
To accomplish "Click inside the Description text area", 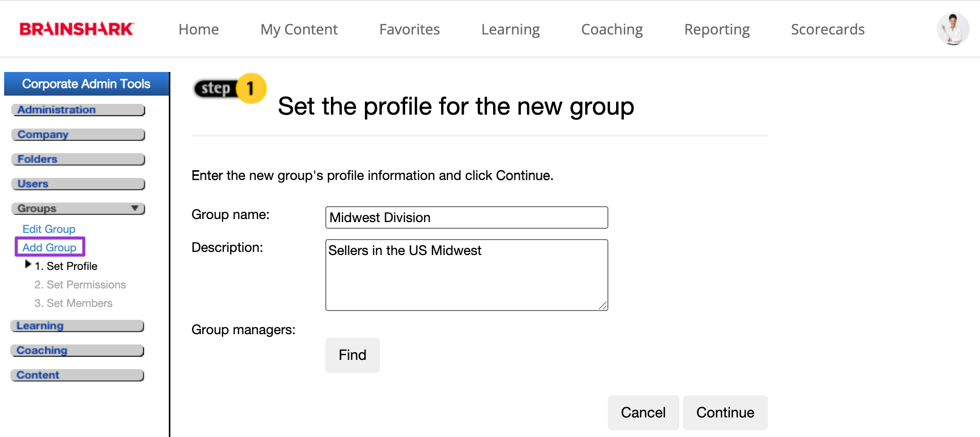I will tap(467, 275).
